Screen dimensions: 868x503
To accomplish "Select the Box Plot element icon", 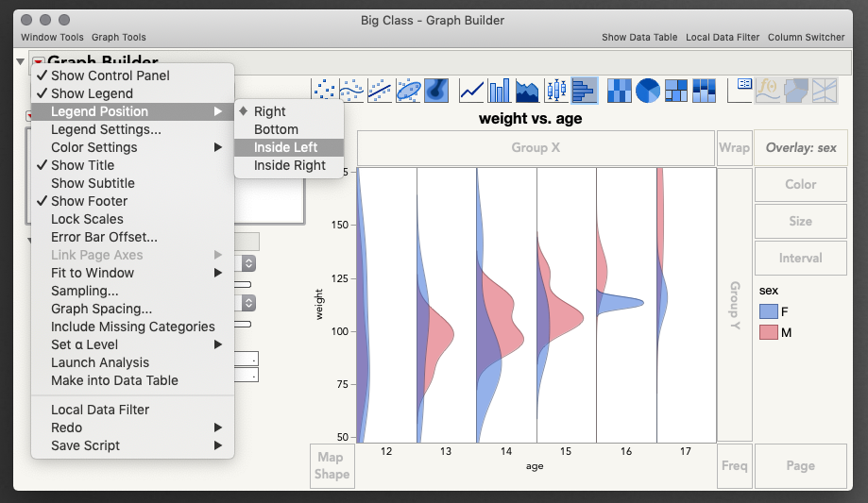I will (555, 91).
